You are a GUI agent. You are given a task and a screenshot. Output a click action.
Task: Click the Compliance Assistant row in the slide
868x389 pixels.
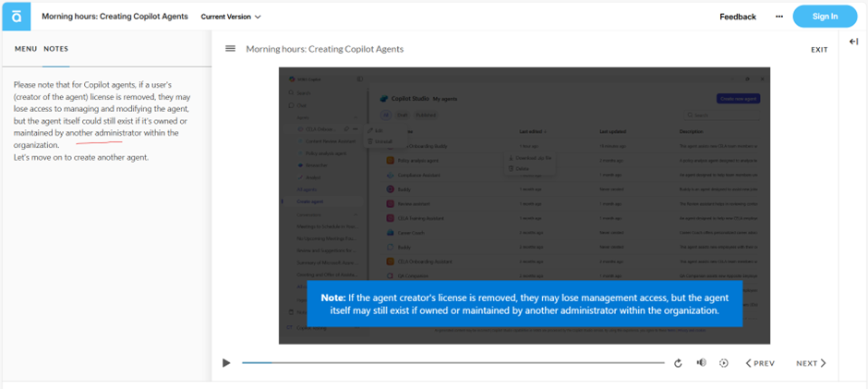[573, 176]
